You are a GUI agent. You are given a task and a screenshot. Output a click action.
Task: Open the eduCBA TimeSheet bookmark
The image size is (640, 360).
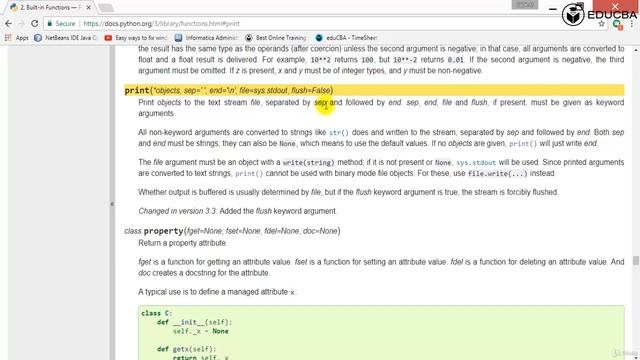click(346, 38)
